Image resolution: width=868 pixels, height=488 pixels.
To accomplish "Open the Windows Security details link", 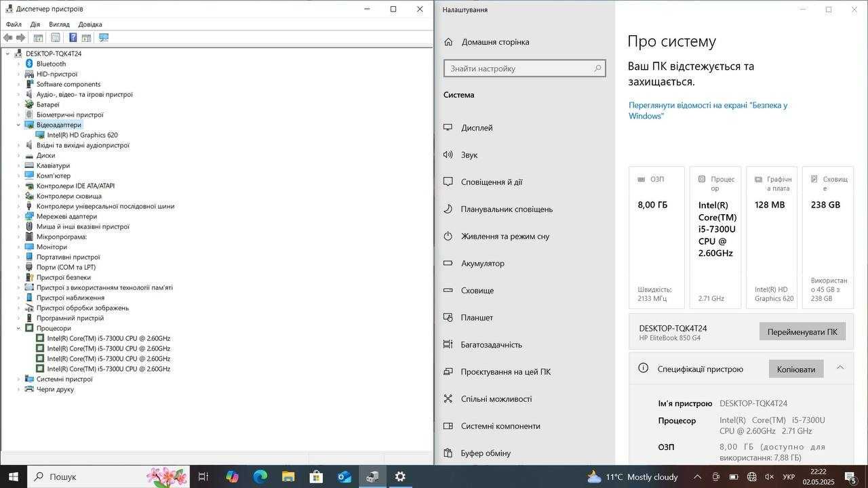I will coord(708,110).
